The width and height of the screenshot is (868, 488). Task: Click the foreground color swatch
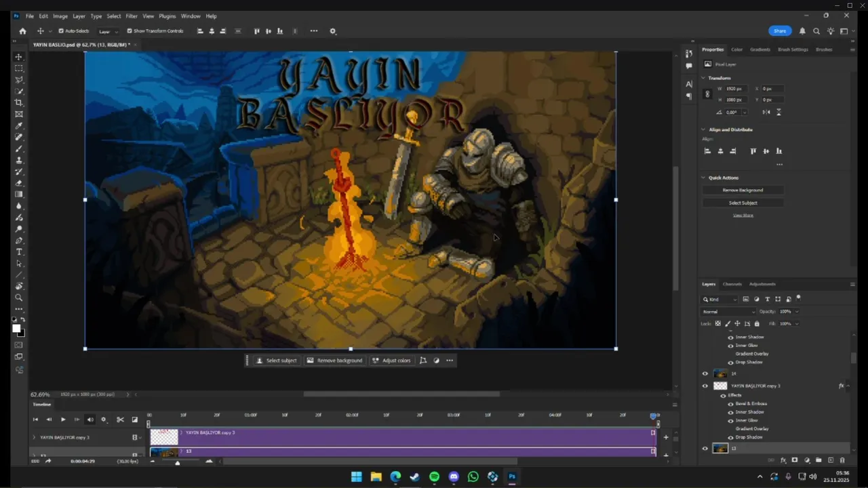(x=16, y=328)
